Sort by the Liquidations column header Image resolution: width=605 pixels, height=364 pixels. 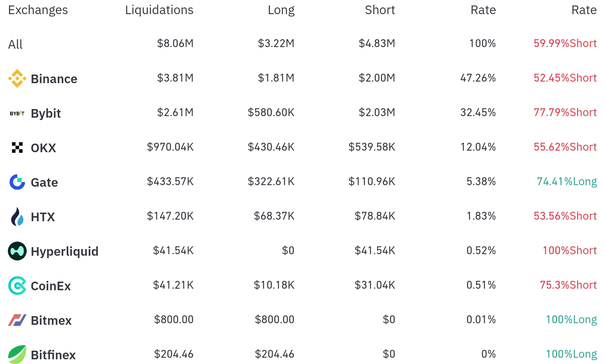pyautogui.click(x=159, y=10)
